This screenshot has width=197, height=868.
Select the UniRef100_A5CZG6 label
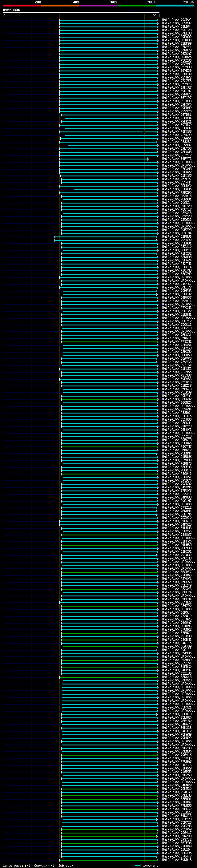tap(177, 61)
